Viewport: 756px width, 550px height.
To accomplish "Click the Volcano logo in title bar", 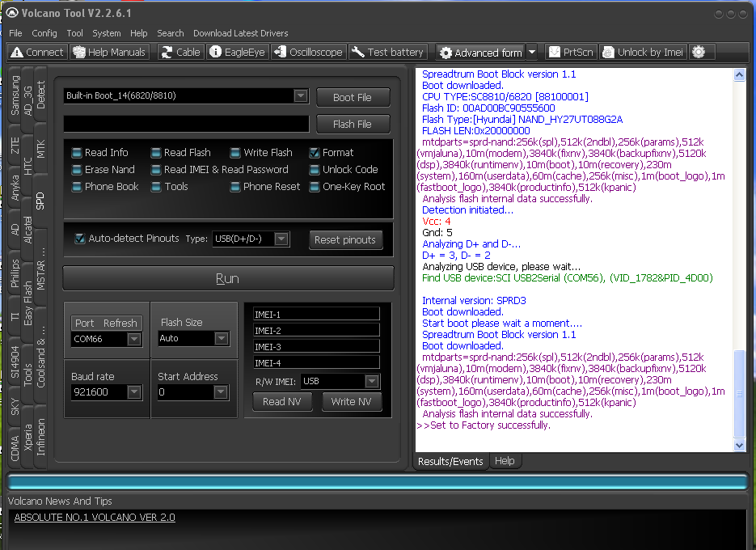I will tap(12, 13).
